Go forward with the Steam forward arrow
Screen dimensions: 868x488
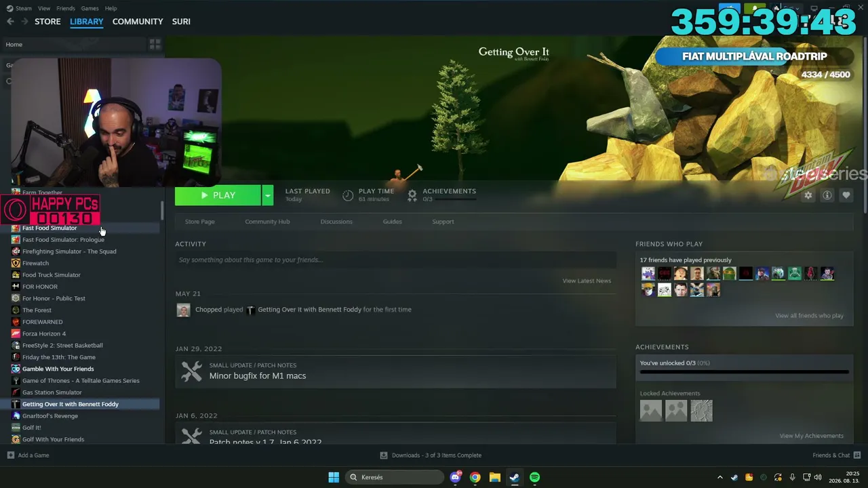[x=24, y=22]
